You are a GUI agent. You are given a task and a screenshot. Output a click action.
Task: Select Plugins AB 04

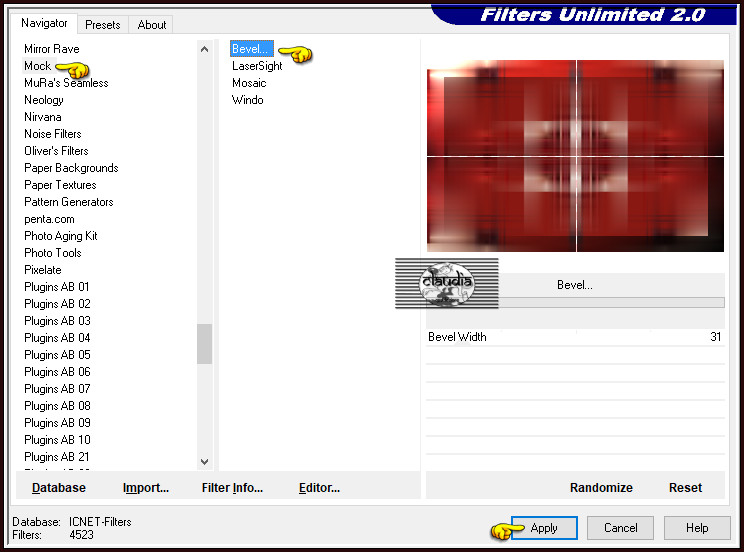point(57,338)
